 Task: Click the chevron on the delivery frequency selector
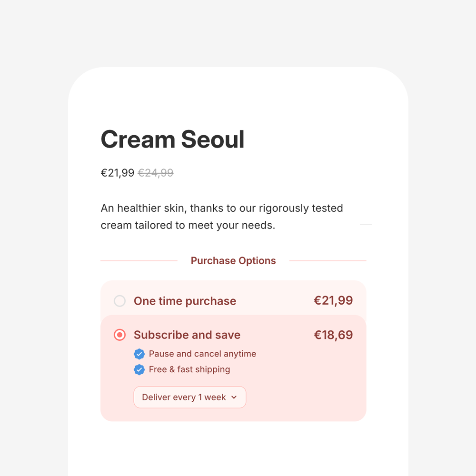234,397
